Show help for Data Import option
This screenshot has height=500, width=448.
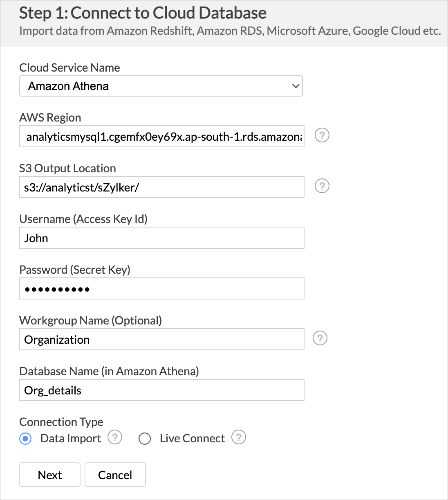tap(115, 437)
